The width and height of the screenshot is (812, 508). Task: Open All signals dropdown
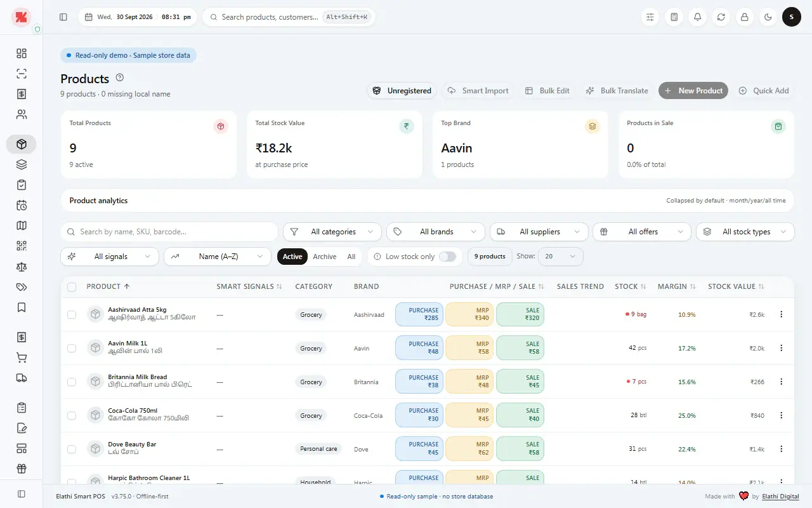[110, 257]
